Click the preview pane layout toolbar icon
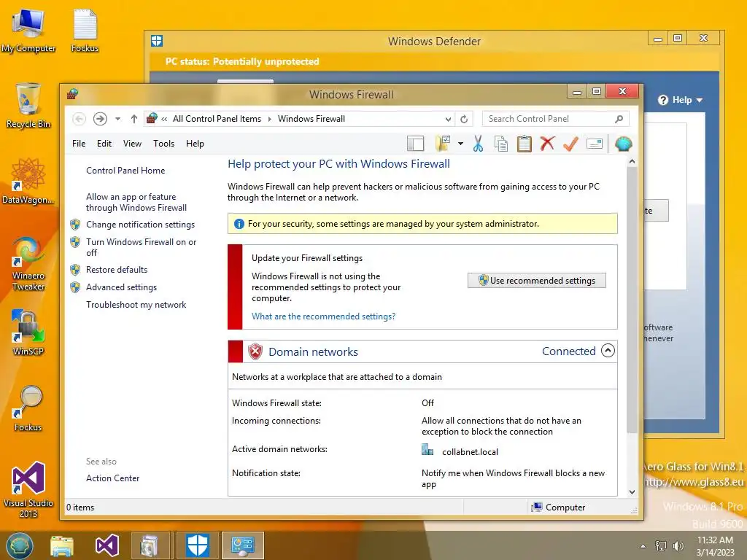The width and height of the screenshot is (747, 560). pyautogui.click(x=415, y=144)
